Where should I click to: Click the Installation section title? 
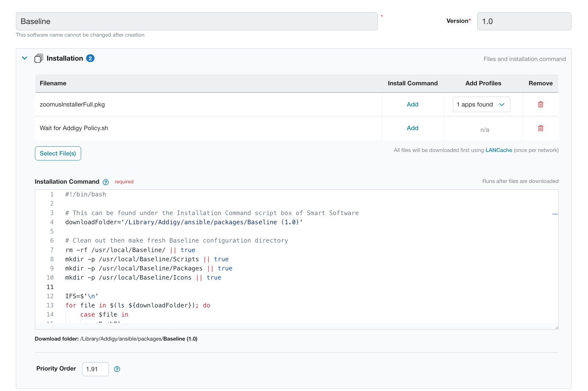(x=65, y=58)
